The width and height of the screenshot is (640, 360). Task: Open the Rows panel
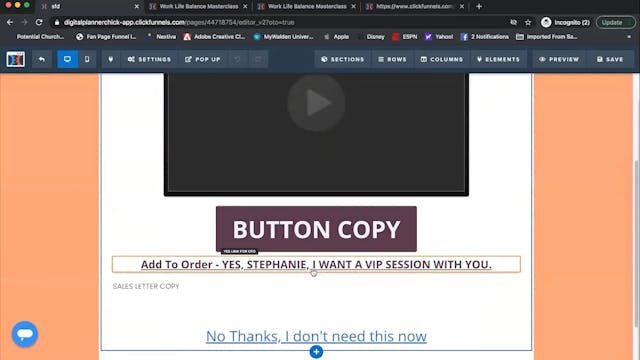[392, 59]
